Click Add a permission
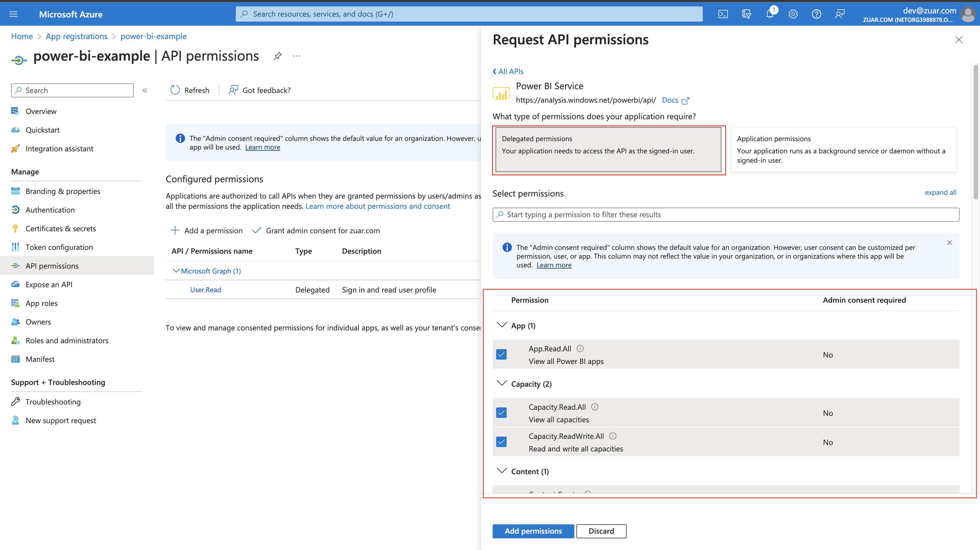 [x=206, y=230]
